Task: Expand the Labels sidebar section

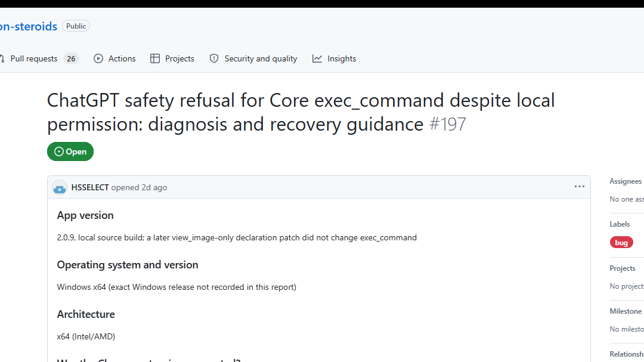Action: click(620, 224)
